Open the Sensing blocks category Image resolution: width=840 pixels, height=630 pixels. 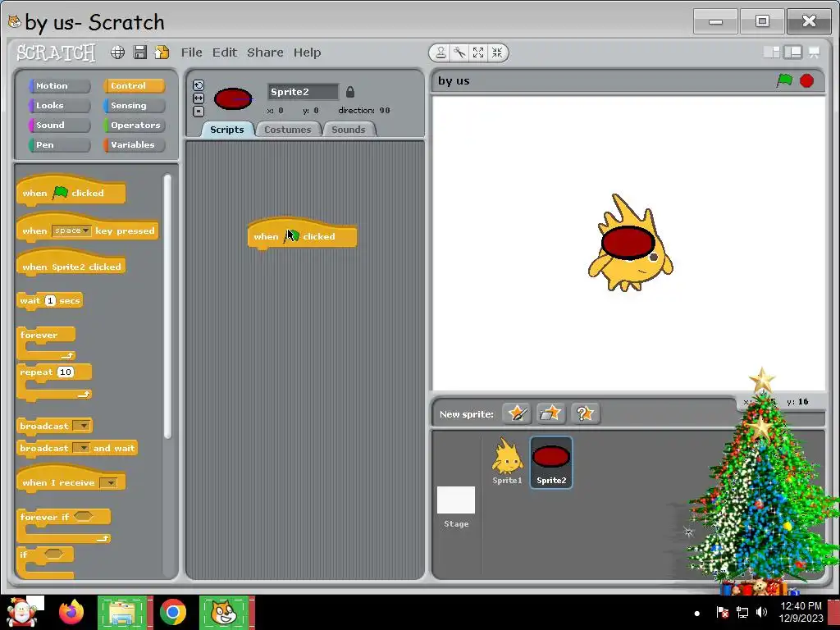[x=134, y=106]
